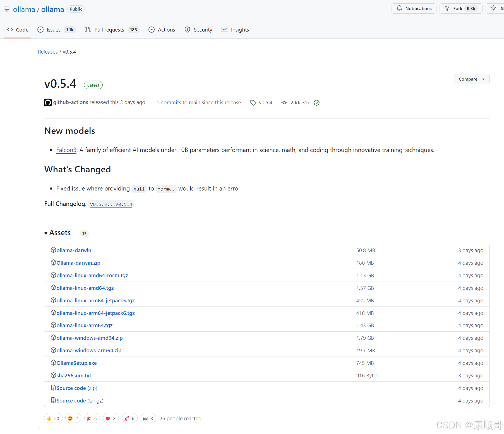
Task: Switch to the Pull requests tab
Action: click(x=112, y=30)
